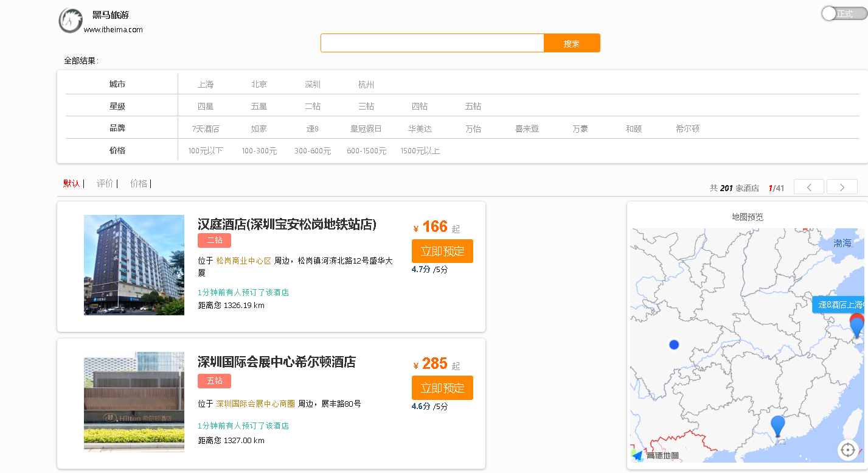The image size is (868, 473).
Task: Go to the previous results page
Action: 809,187
